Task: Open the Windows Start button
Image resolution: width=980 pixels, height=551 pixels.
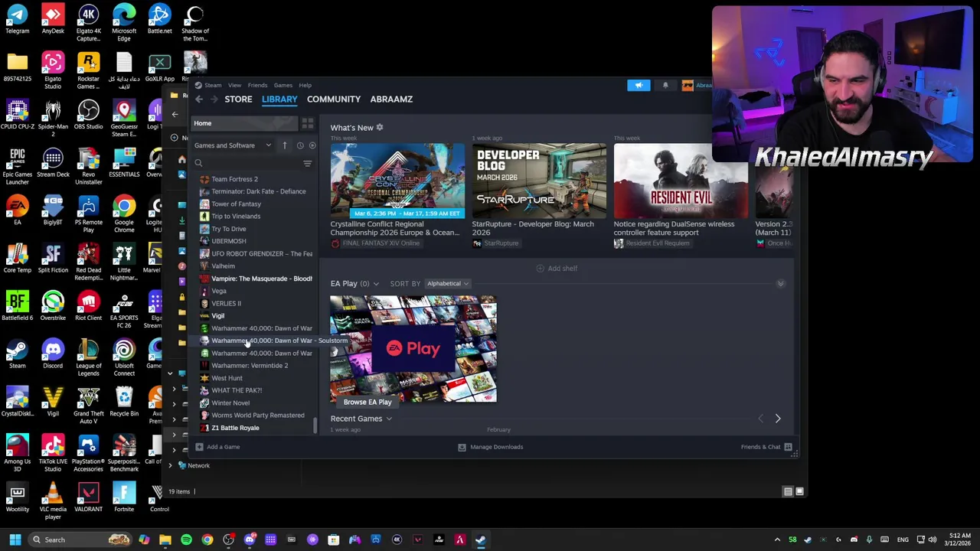Action: (x=15, y=540)
